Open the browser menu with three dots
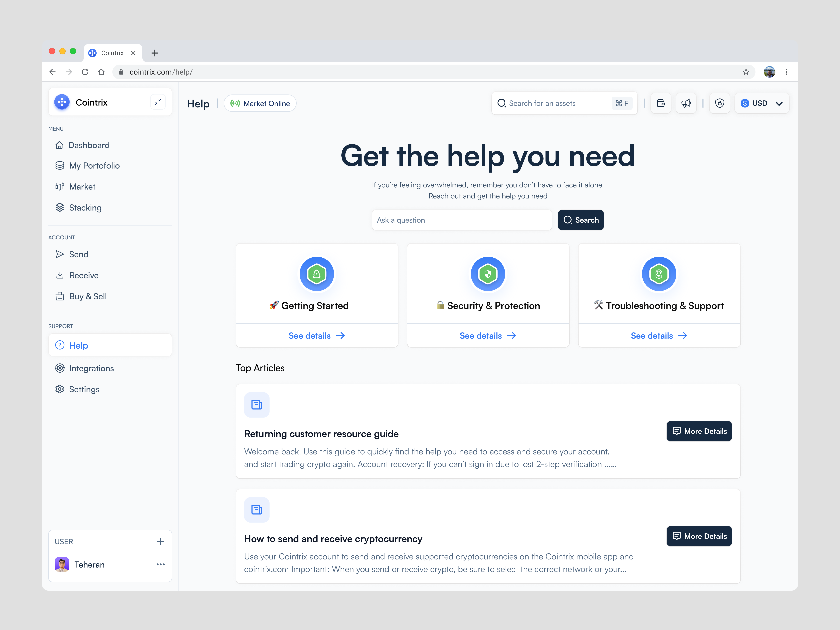Image resolution: width=840 pixels, height=630 pixels. click(787, 72)
